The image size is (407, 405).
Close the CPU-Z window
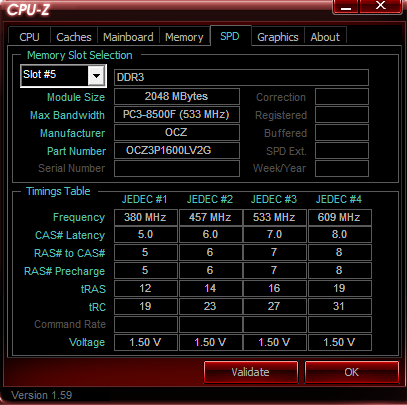pos(380,7)
